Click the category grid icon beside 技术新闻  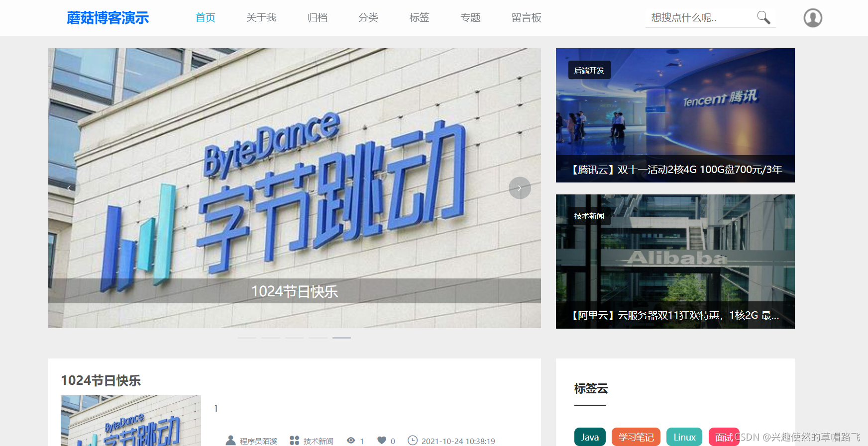295,441
